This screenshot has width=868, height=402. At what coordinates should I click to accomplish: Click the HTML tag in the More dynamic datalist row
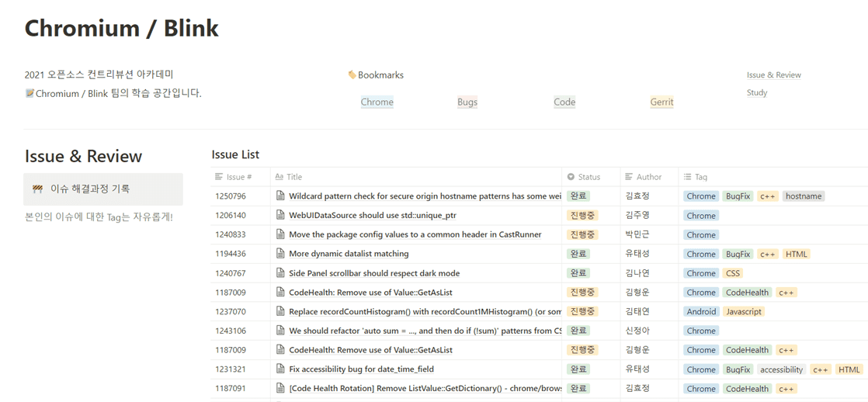tap(796, 254)
